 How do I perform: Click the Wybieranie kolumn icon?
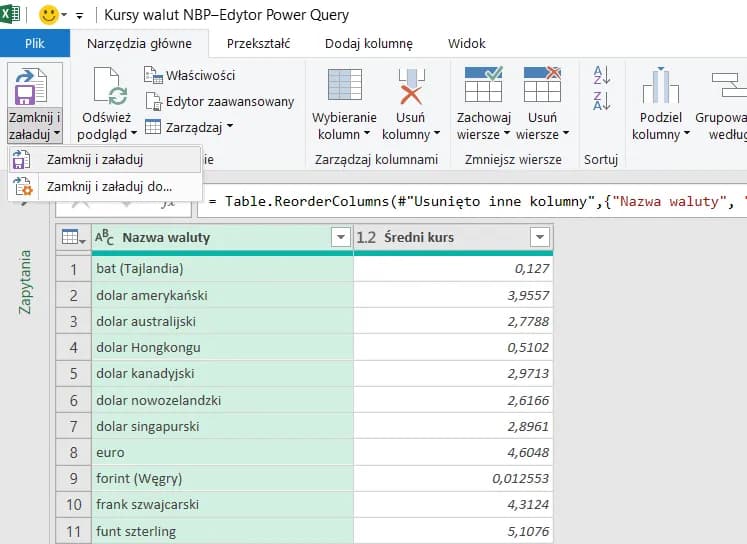coord(345,88)
